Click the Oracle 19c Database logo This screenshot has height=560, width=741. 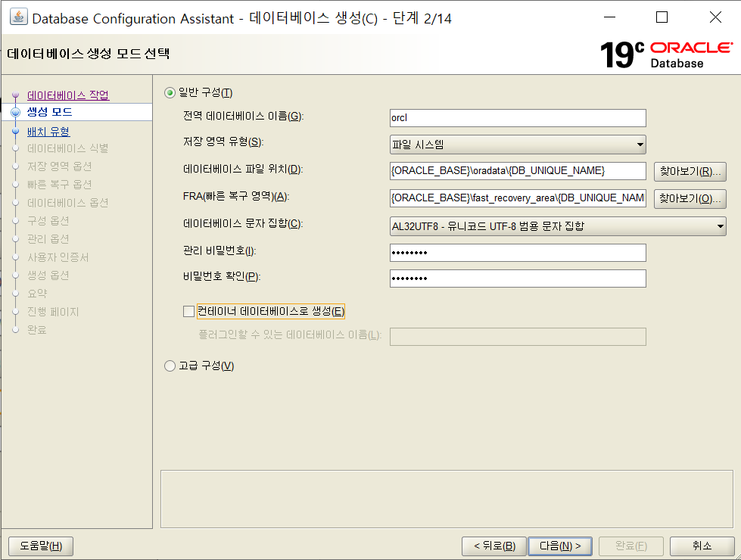[x=666, y=54]
